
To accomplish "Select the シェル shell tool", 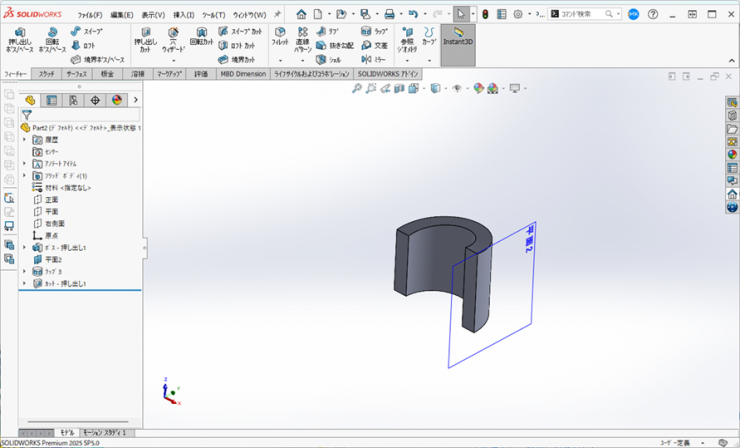I will [328, 59].
